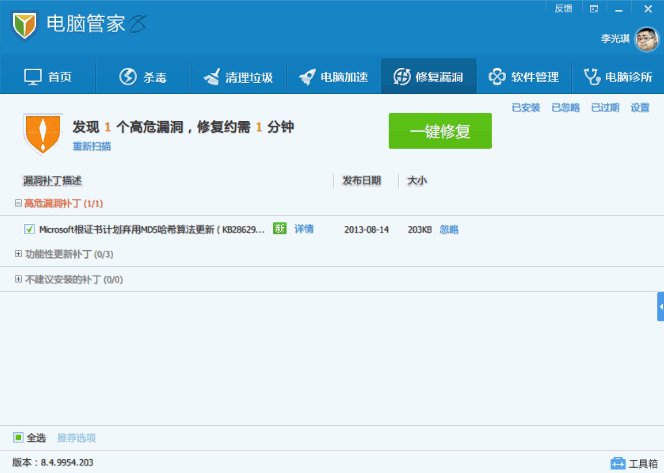Go to the 首页 home tab
Image resolution: width=664 pixels, height=473 pixels.
pyautogui.click(x=48, y=77)
